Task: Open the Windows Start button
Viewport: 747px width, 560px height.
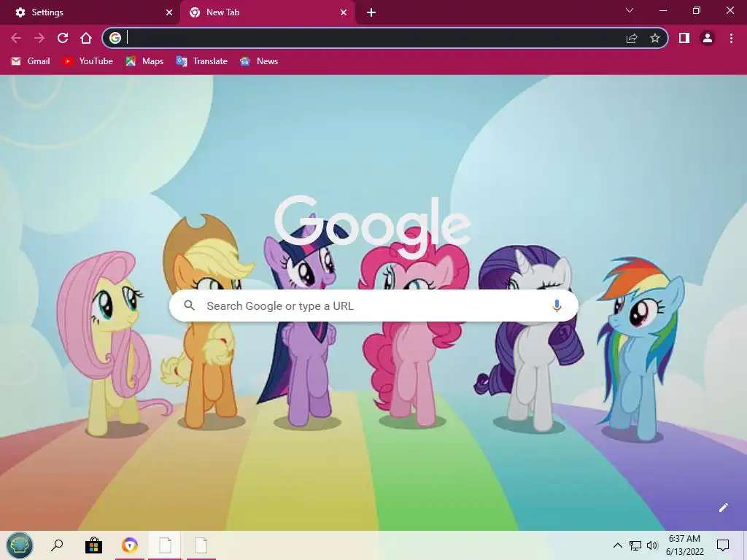Action: tap(20, 545)
